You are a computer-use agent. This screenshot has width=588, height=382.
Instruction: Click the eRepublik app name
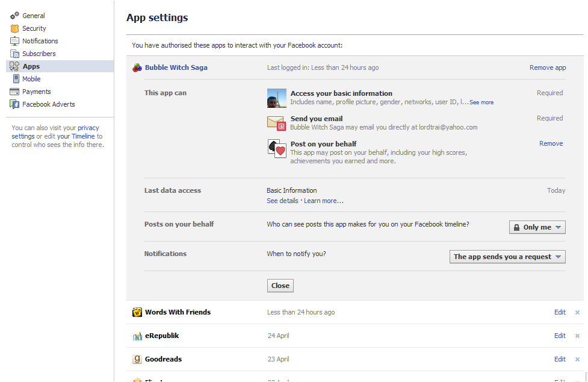click(x=162, y=336)
